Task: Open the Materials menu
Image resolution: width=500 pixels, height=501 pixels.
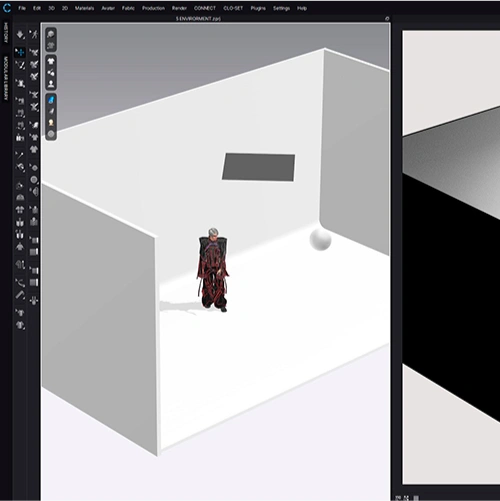Action: [84, 8]
